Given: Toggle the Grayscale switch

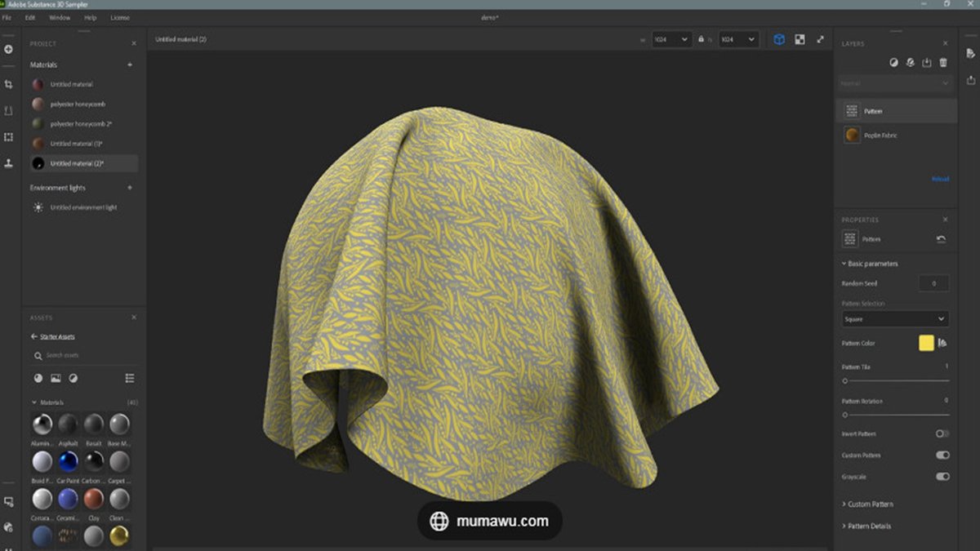Looking at the screenshot, I should 942,476.
